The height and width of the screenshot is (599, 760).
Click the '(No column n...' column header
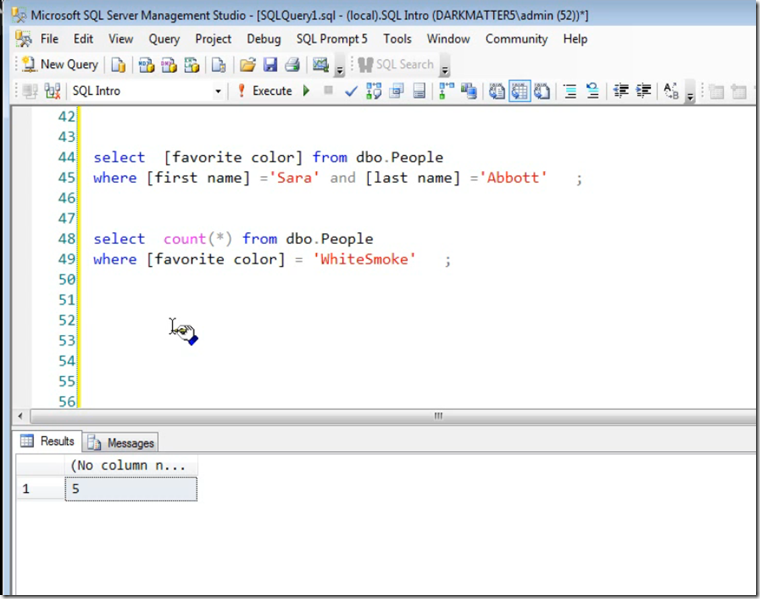click(x=131, y=465)
